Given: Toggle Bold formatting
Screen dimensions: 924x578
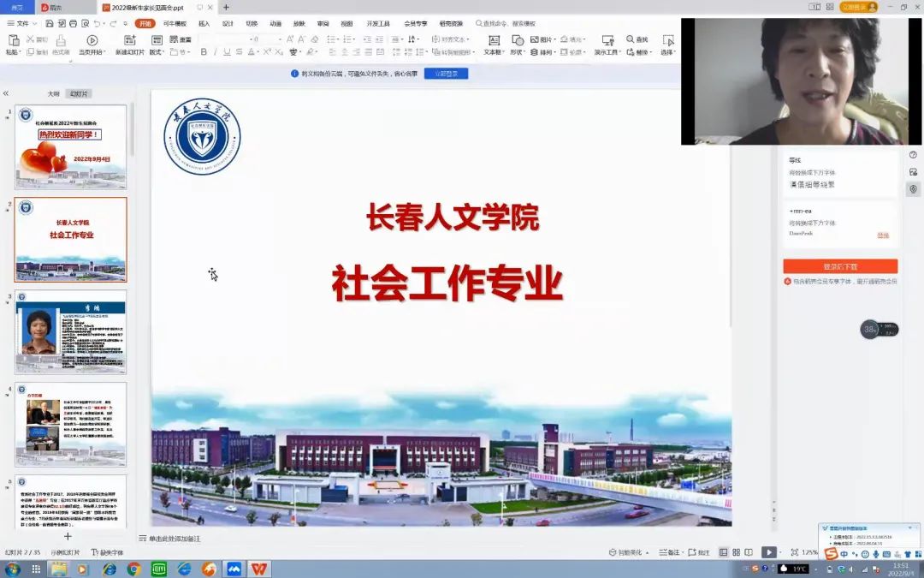Looking at the screenshot, I should point(204,52).
